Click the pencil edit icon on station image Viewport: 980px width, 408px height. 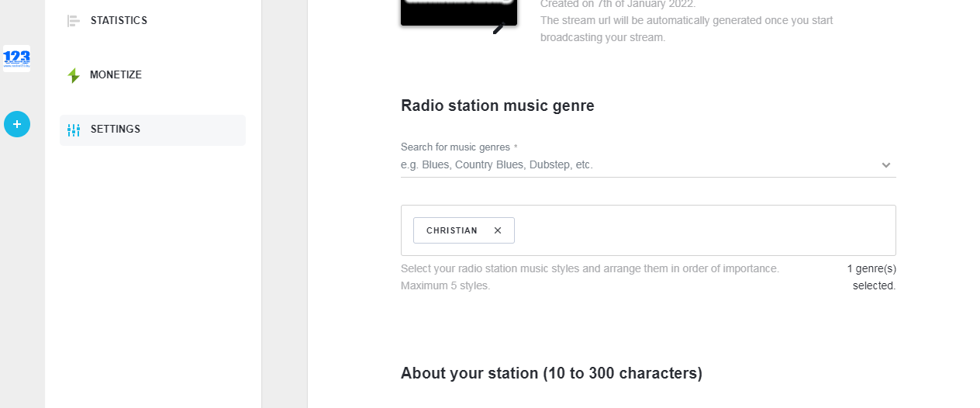click(x=499, y=28)
